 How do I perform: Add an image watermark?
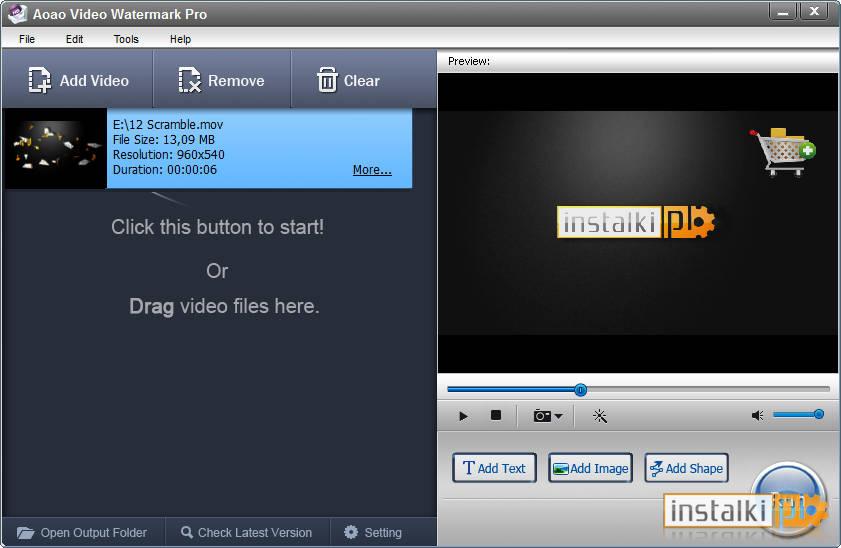(591, 468)
